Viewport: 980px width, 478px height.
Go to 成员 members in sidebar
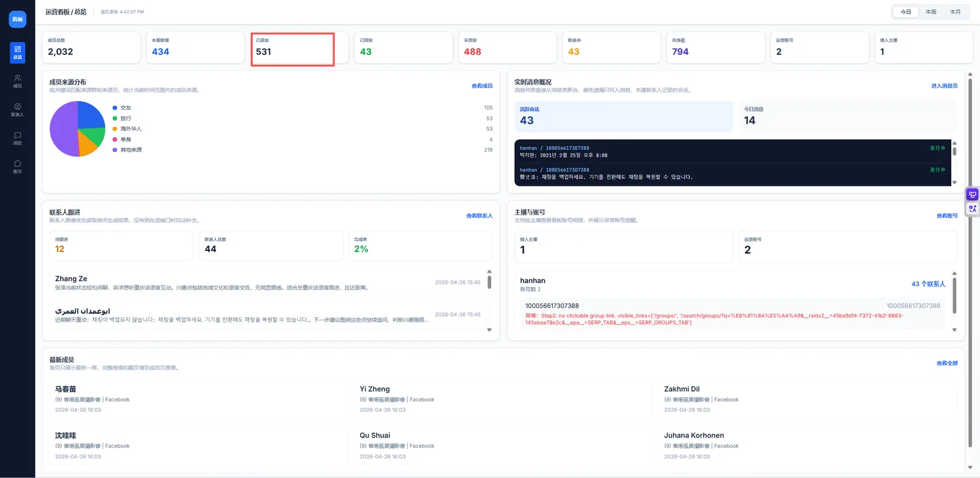(x=17, y=81)
